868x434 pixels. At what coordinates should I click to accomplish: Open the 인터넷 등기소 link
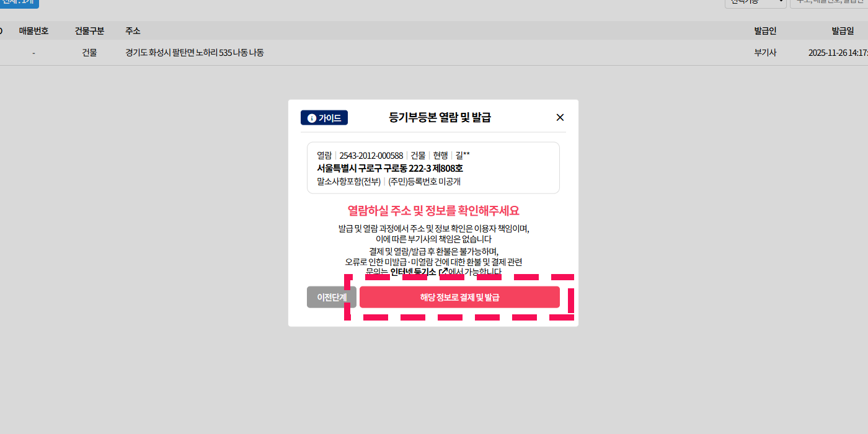413,272
